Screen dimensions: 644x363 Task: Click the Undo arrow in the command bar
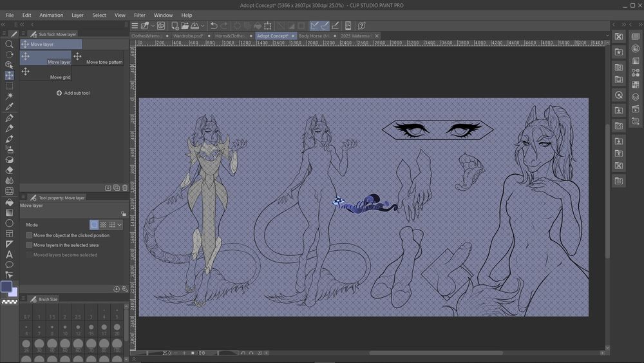[214, 26]
